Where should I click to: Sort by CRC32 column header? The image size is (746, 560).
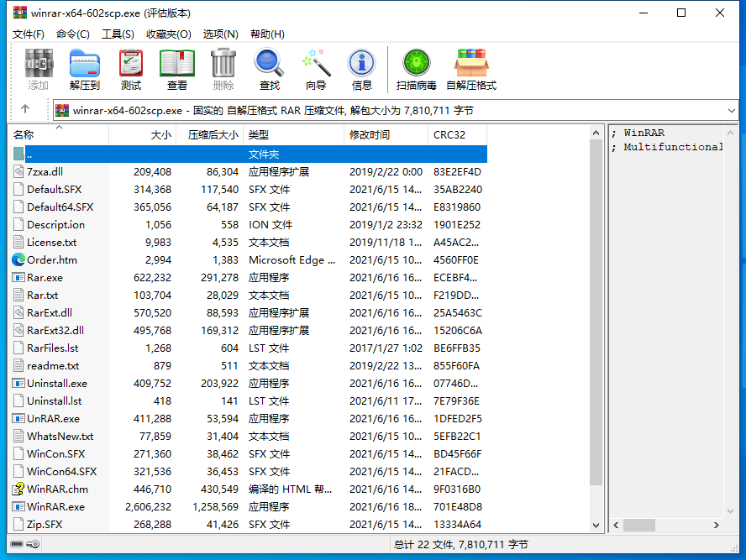click(x=457, y=135)
